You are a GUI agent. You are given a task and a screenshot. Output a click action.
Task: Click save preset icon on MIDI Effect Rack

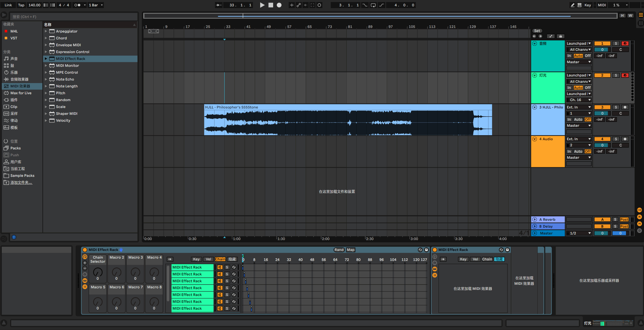[426, 250]
